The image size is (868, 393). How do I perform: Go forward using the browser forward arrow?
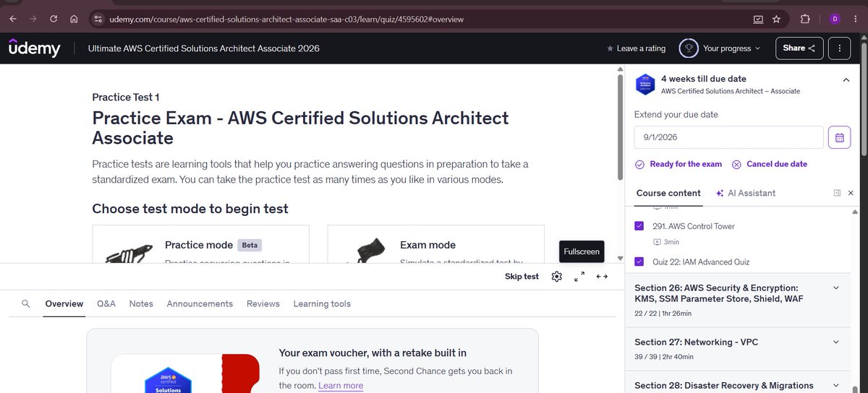click(33, 20)
